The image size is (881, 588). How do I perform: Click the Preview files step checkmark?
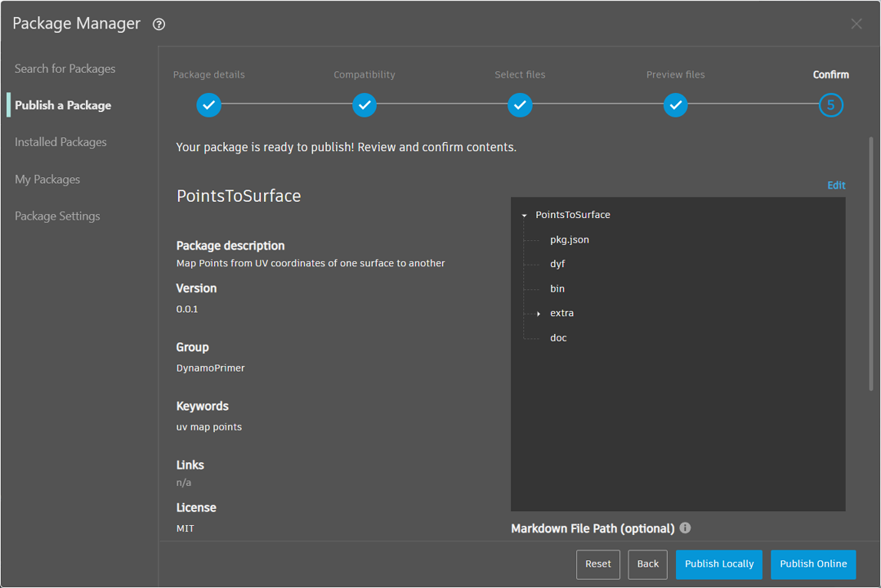click(675, 105)
